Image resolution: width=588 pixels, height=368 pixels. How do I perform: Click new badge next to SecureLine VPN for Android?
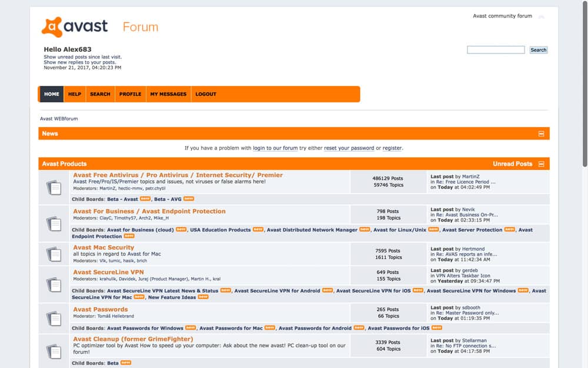(x=328, y=290)
